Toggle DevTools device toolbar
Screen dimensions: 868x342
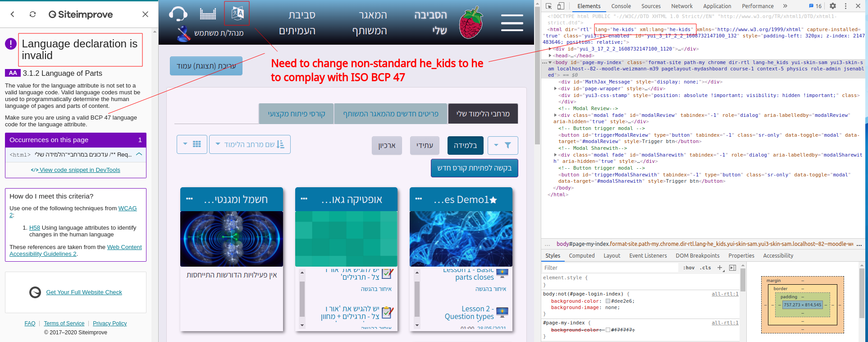561,6
